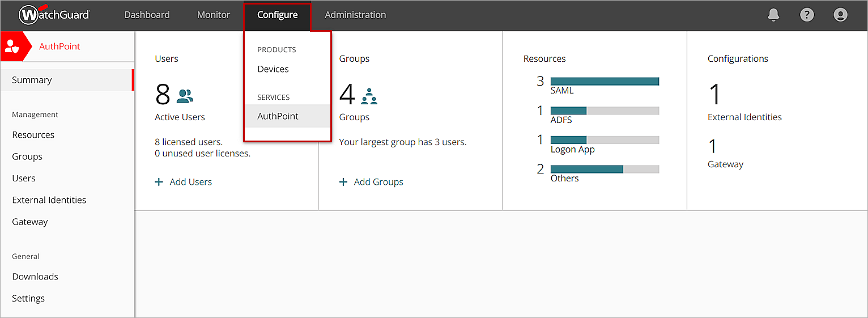Click the notifications bell icon
This screenshot has width=868, height=318.
(773, 15)
